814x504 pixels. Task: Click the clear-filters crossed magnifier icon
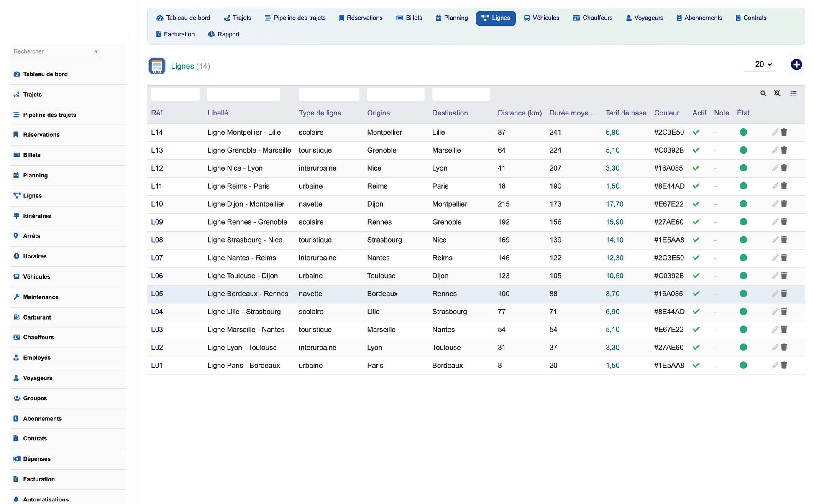pos(777,93)
